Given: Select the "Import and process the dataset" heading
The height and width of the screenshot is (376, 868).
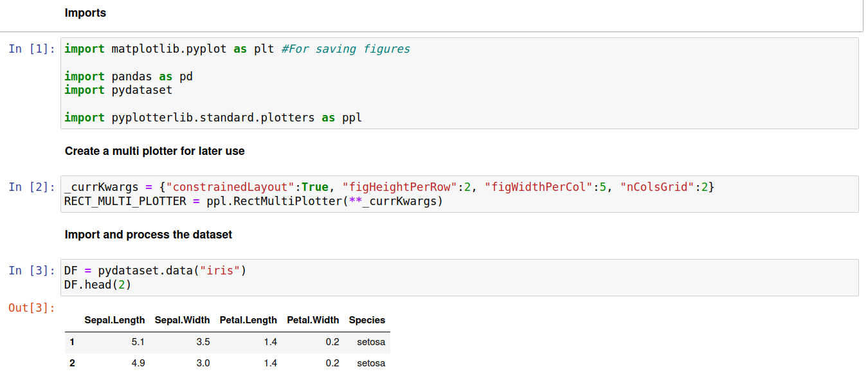Looking at the screenshot, I should (x=149, y=235).
